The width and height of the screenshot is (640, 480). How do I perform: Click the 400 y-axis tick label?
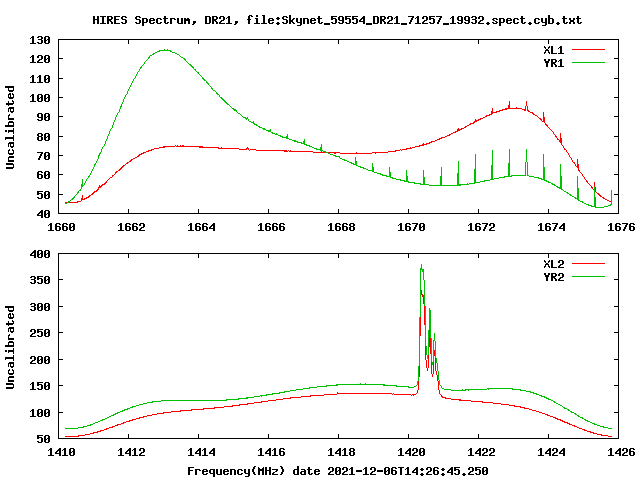click(40, 254)
